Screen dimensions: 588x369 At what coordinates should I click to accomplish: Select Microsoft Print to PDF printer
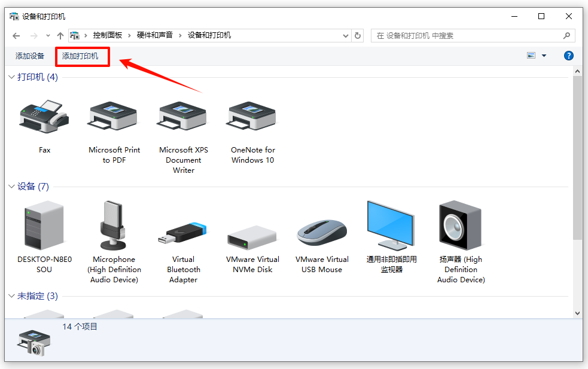click(114, 117)
